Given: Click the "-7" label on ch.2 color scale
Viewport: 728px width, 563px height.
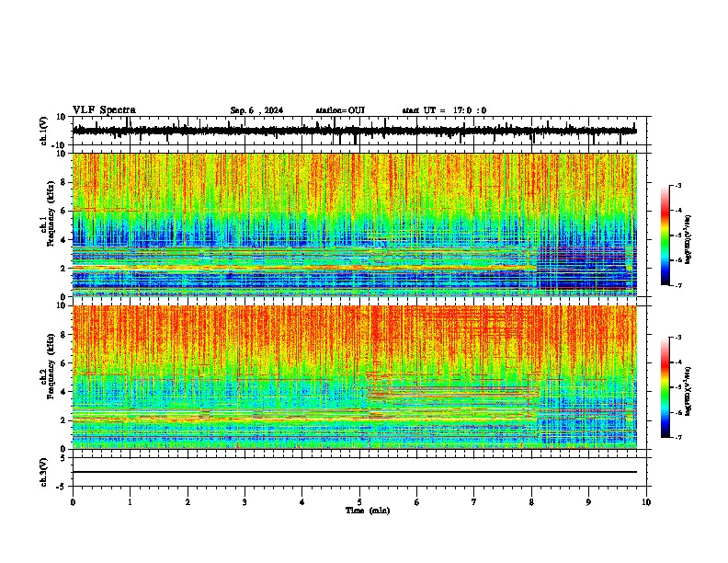Looking at the screenshot, I should [677, 437].
